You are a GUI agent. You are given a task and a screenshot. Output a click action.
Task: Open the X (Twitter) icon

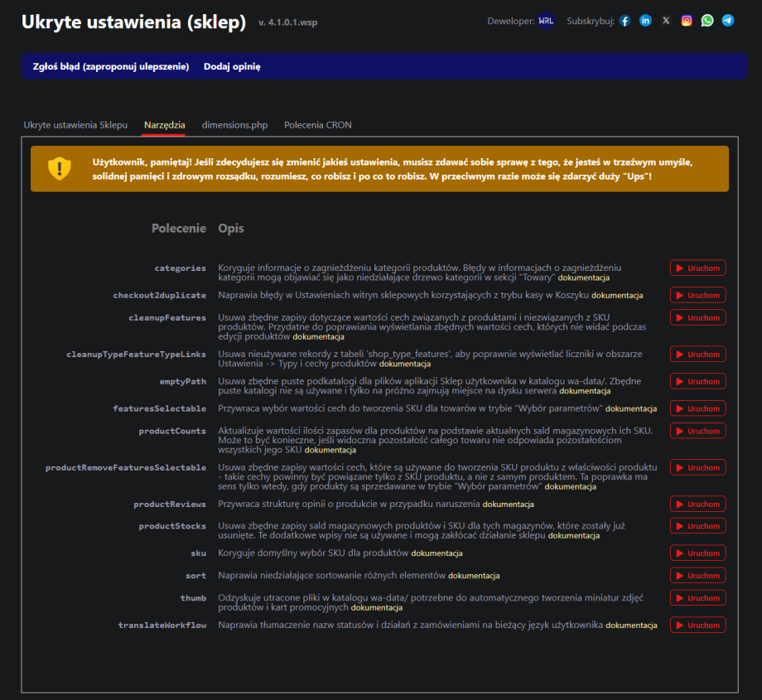666,21
